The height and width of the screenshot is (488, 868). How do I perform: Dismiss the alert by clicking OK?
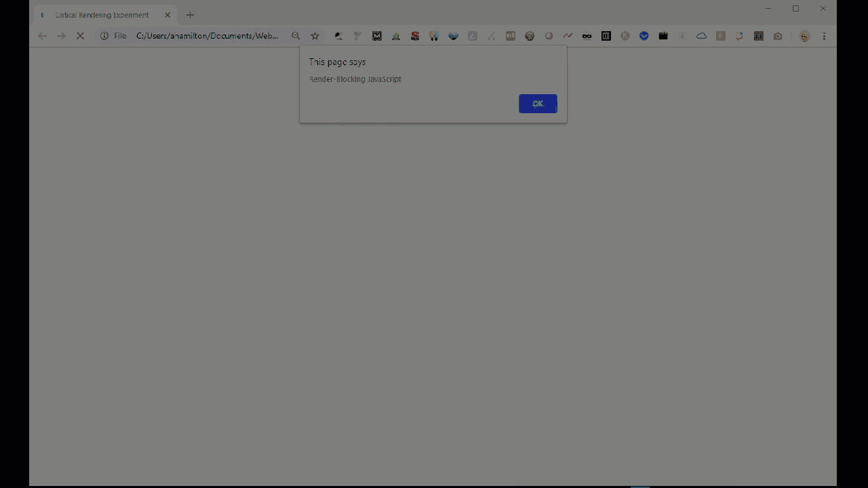[x=537, y=103]
